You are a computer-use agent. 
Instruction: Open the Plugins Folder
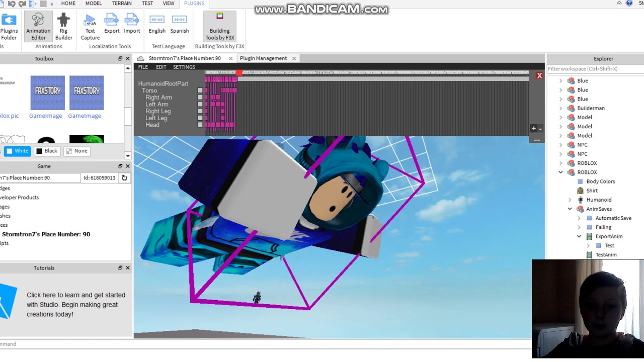pos(9,27)
